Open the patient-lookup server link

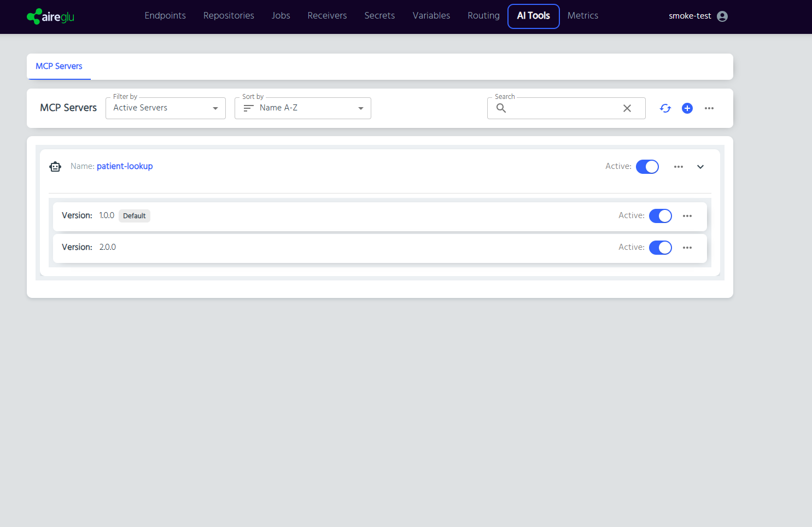(x=125, y=166)
